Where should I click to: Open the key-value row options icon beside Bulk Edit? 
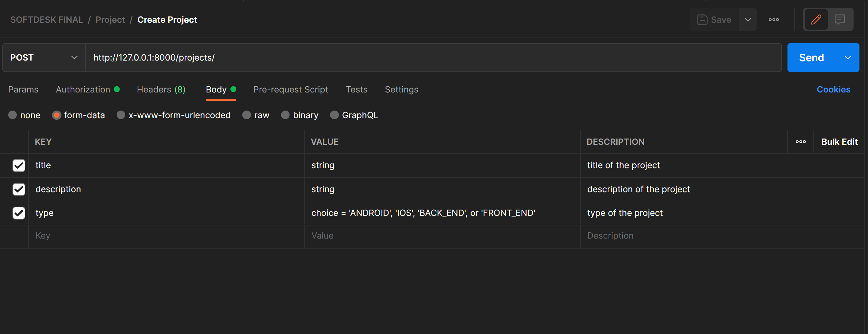[x=801, y=142]
